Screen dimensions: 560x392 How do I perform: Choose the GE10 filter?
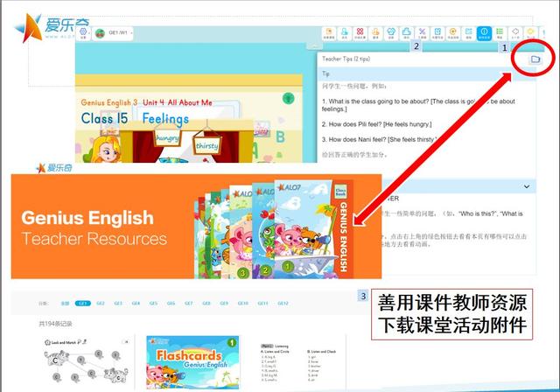243,303
